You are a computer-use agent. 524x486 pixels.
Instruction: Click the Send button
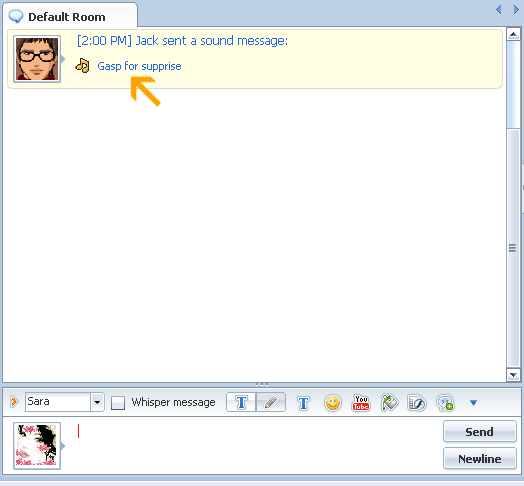coord(480,432)
